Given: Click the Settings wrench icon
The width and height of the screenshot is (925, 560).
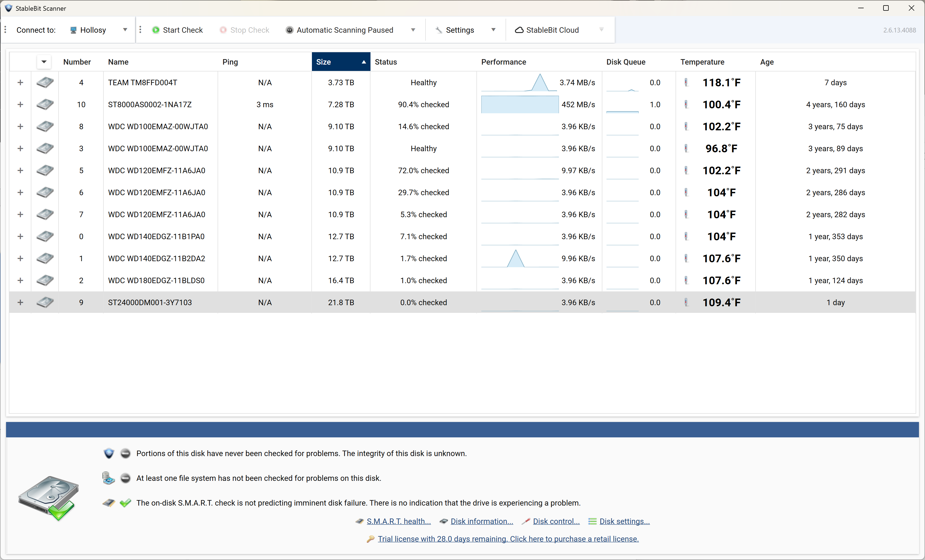Looking at the screenshot, I should [x=438, y=30].
